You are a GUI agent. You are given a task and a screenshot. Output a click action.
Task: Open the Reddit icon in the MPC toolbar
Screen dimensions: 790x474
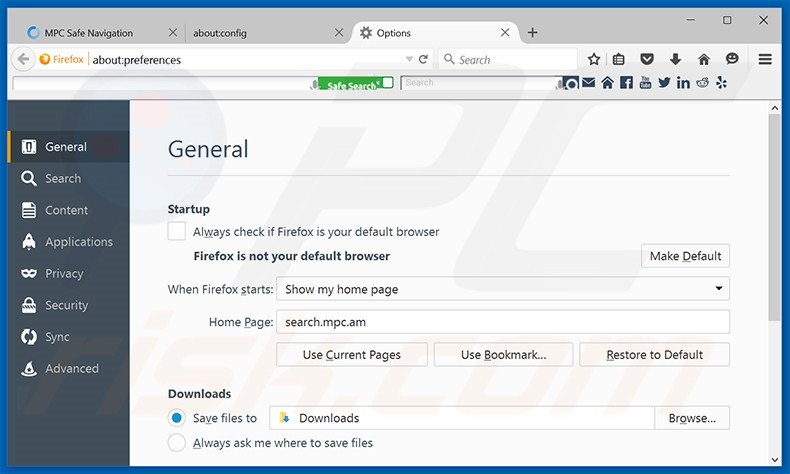point(702,83)
